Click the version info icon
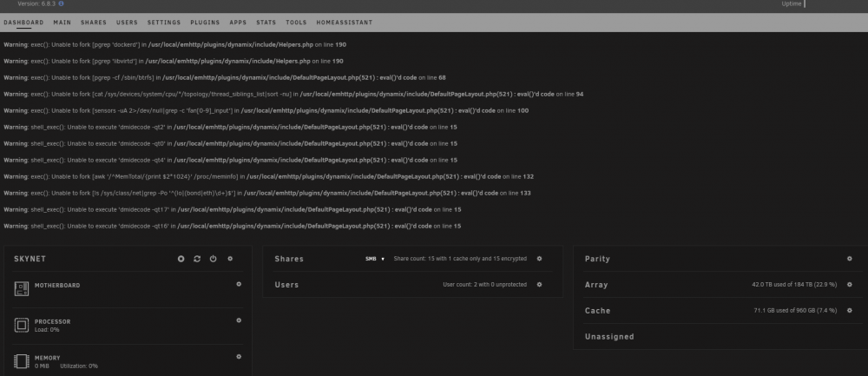This screenshot has height=376, width=868. coord(61,3)
